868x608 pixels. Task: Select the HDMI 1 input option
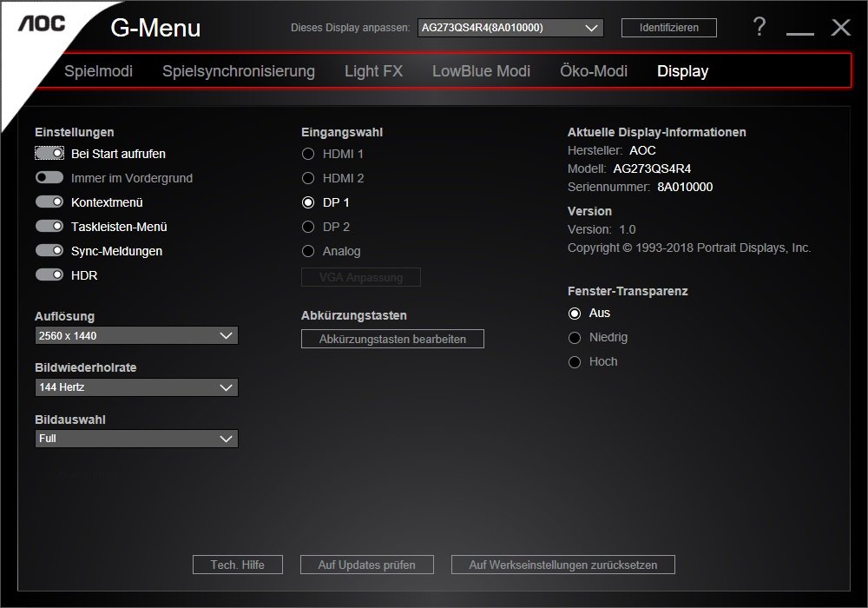(308, 154)
